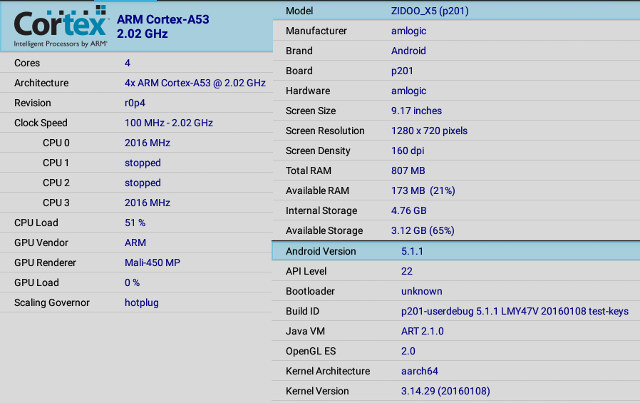Select the Cores row value '4'
Screen dimensions: 640x403
click(127, 63)
